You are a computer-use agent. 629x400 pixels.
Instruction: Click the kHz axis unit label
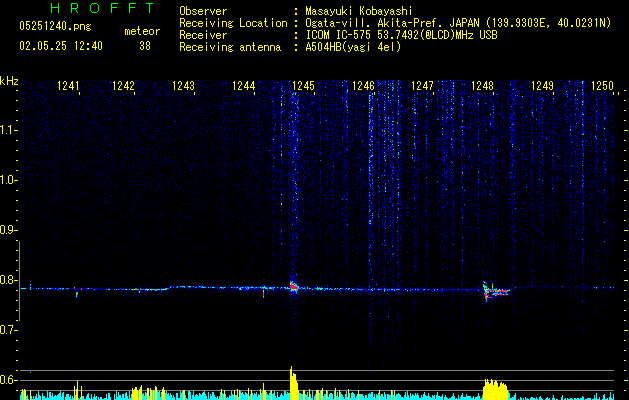(x=9, y=81)
